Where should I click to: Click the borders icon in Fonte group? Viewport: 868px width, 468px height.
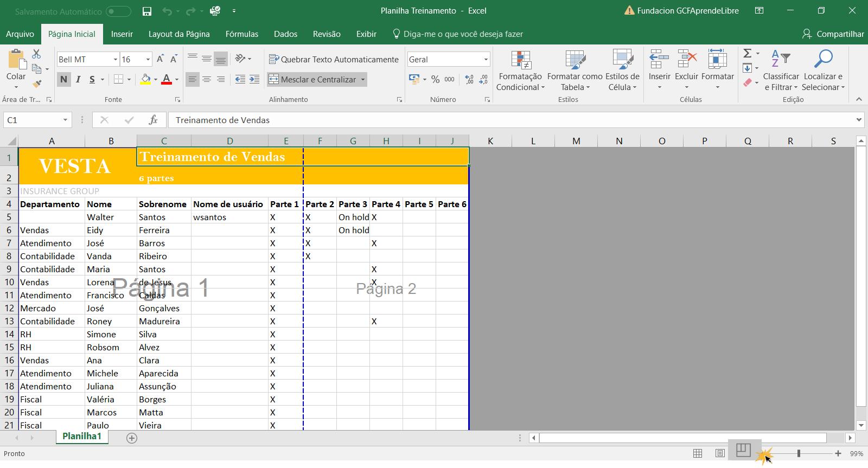pyautogui.click(x=119, y=79)
